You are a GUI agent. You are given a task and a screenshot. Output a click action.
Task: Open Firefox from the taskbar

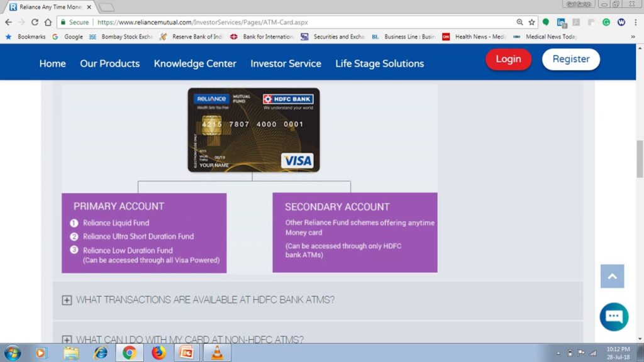[x=158, y=353]
